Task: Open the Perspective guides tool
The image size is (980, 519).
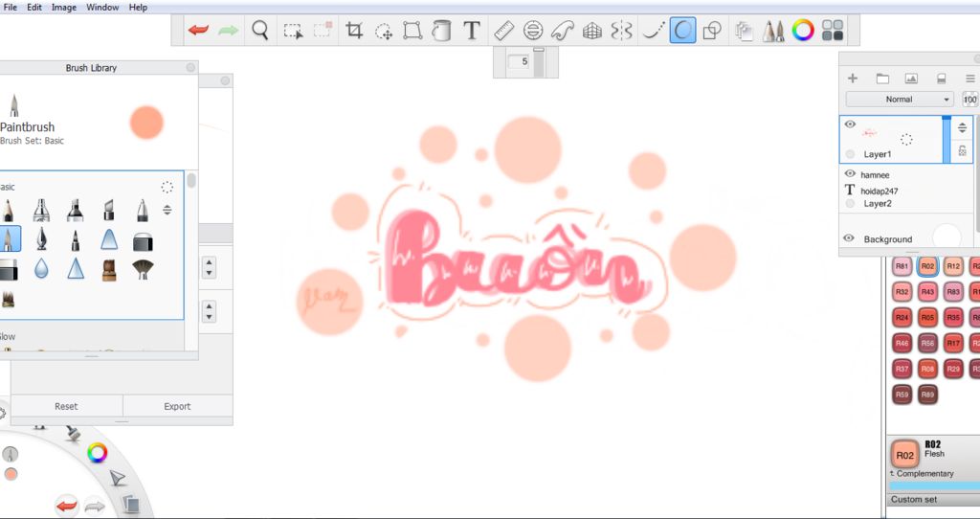Action: (x=591, y=30)
